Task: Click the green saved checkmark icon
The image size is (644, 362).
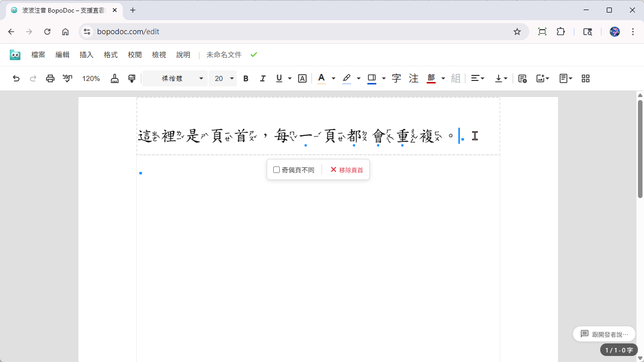Action: point(254,55)
